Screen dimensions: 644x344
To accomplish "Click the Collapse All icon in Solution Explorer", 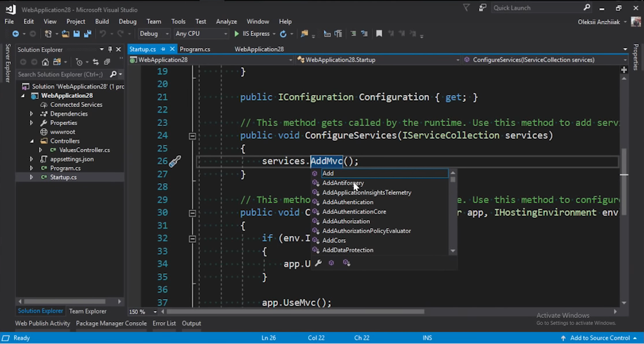I will 107,62.
